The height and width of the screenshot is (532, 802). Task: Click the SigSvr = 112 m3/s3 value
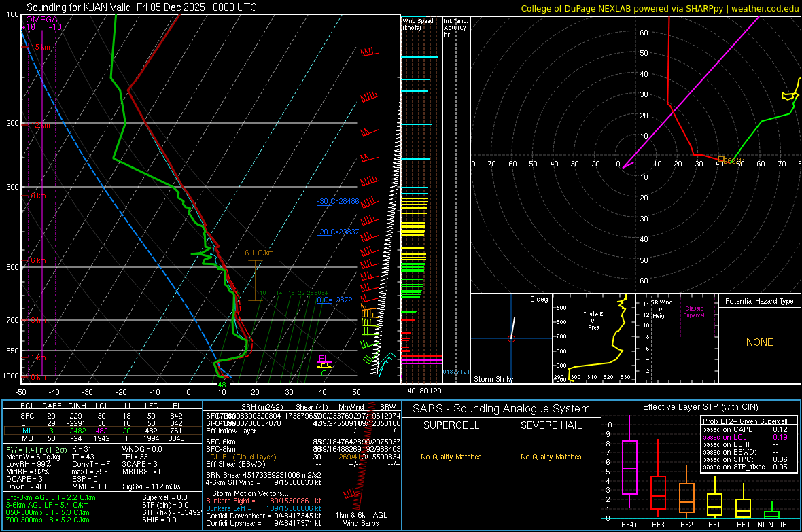154,486
